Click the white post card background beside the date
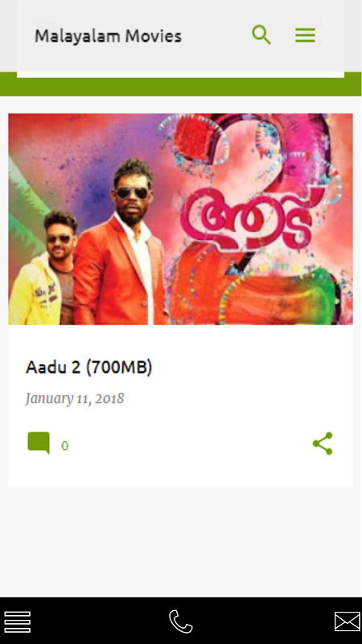The width and height of the screenshot is (362, 644). (x=238, y=398)
